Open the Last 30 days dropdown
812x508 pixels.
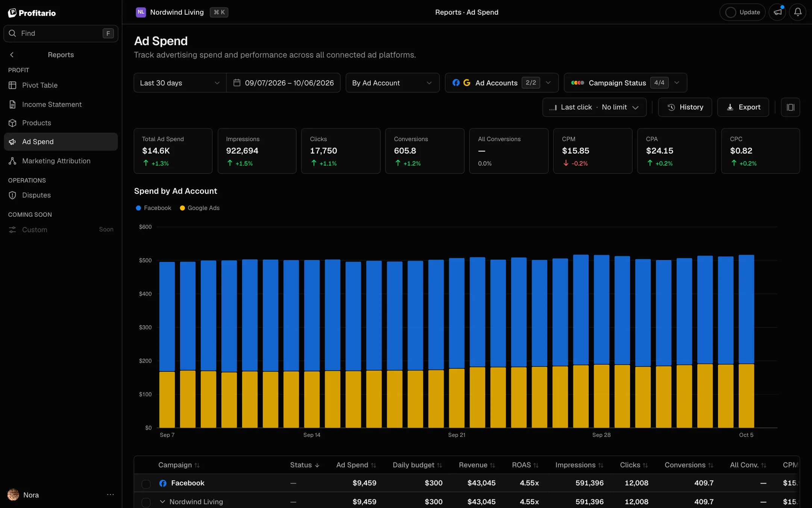pyautogui.click(x=180, y=83)
